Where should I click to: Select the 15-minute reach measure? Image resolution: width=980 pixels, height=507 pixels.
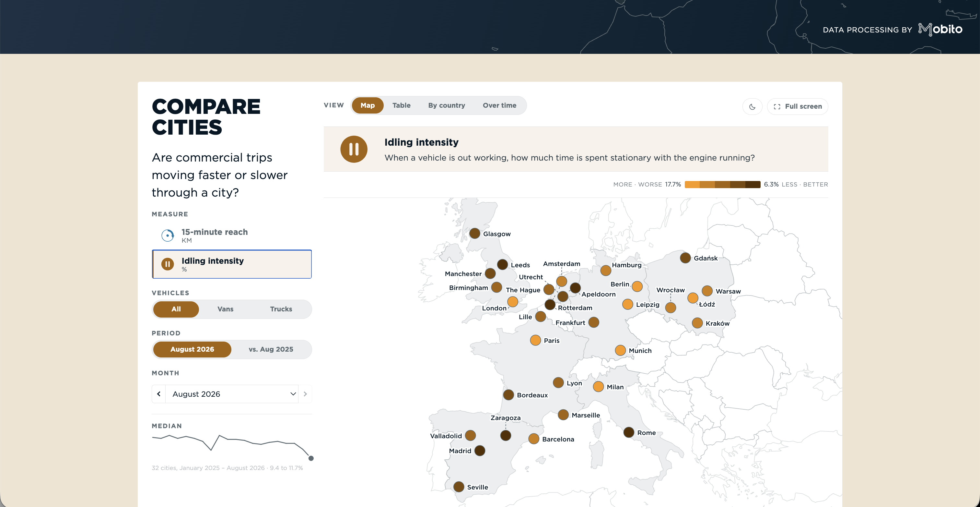232,235
